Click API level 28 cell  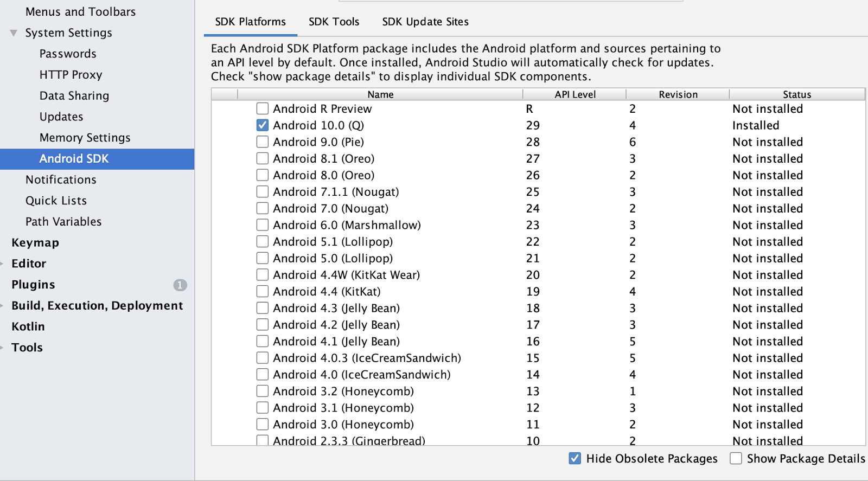click(x=533, y=142)
